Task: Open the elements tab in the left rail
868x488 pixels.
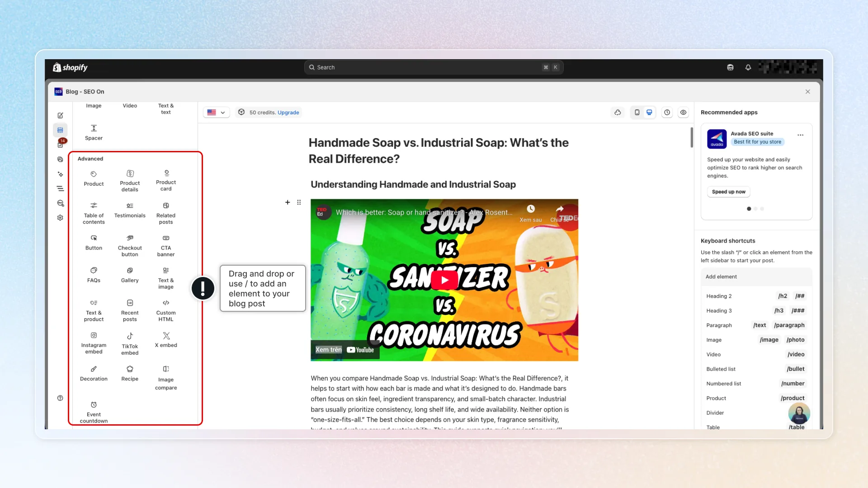Action: click(x=60, y=130)
